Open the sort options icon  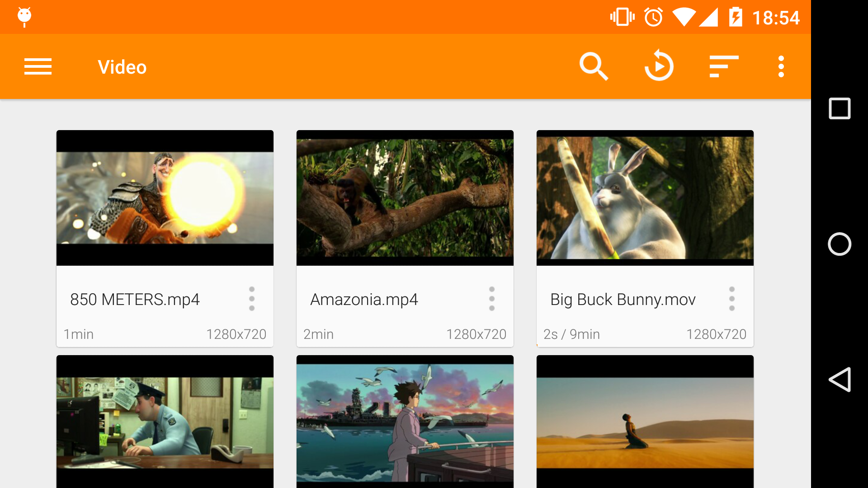(724, 66)
